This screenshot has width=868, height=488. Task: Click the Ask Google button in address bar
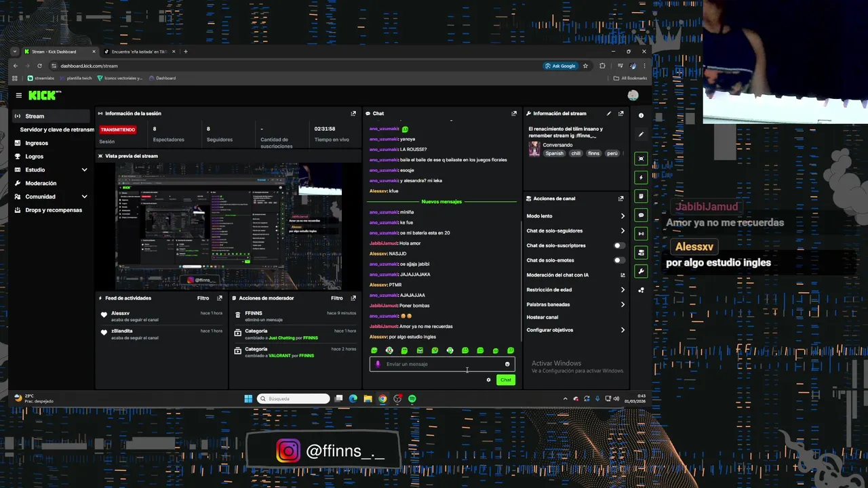(x=560, y=66)
